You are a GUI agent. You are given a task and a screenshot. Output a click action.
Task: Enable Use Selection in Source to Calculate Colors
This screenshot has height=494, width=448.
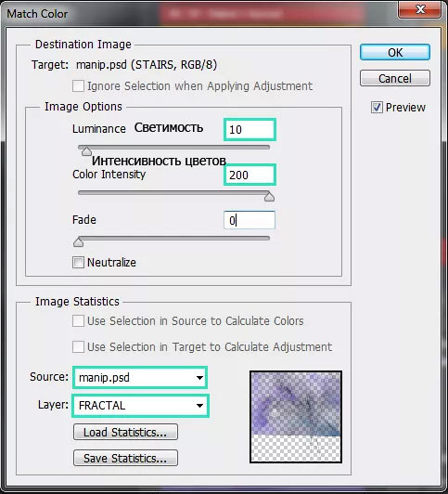click(x=78, y=321)
